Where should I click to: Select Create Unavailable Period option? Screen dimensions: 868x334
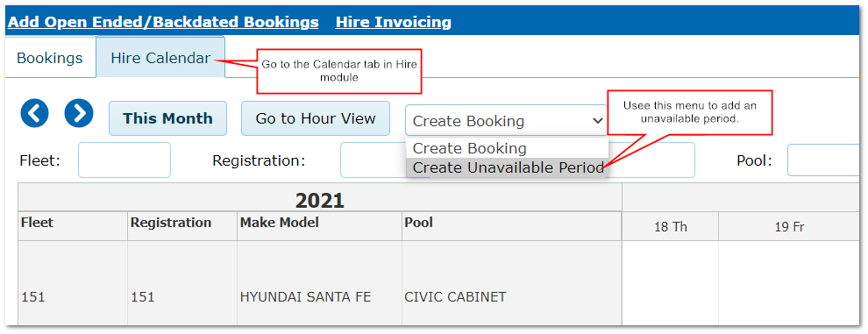(508, 167)
